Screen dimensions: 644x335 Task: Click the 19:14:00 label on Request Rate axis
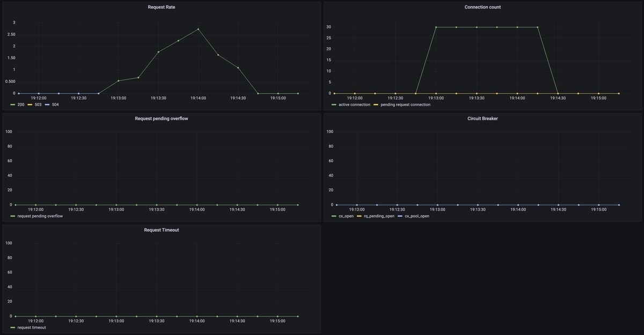click(x=198, y=98)
